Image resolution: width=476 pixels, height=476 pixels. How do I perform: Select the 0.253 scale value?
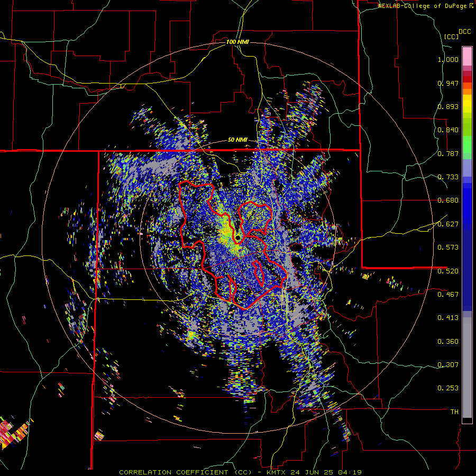coord(448,388)
